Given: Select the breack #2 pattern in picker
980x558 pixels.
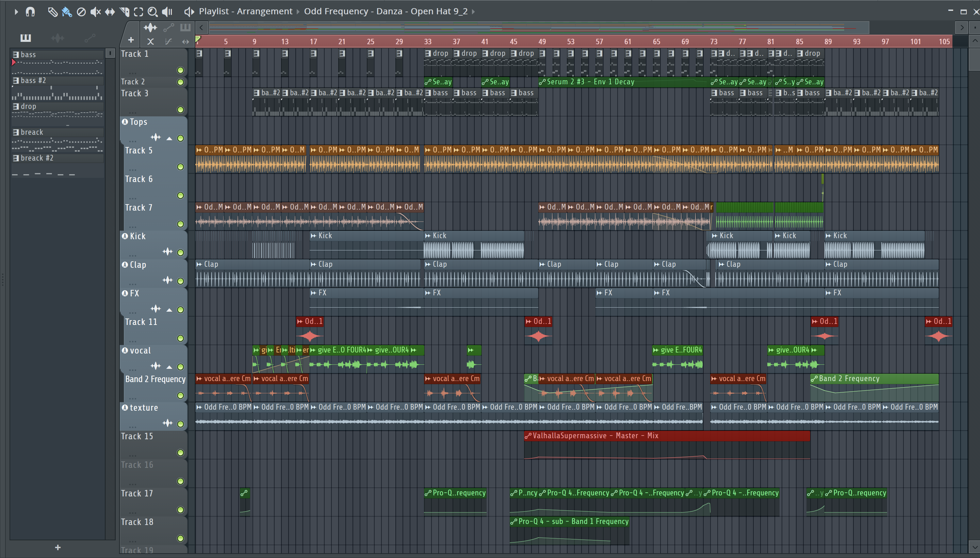Looking at the screenshot, I should click(x=58, y=166).
